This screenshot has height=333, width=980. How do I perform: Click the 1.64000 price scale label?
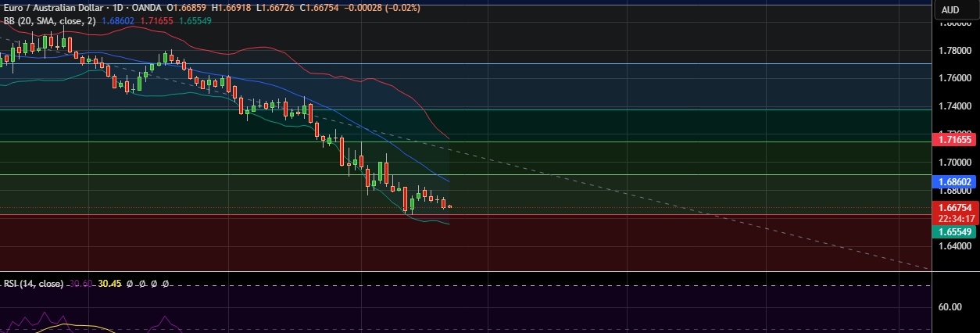tap(954, 246)
